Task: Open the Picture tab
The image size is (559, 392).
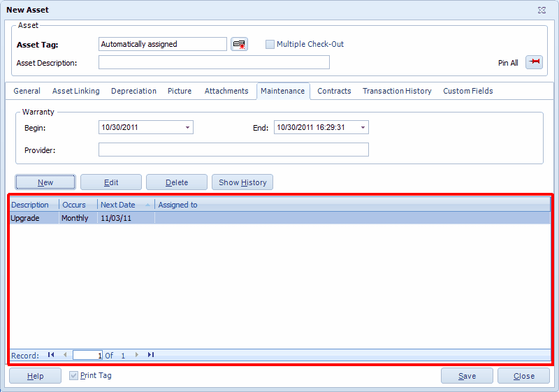Action: [180, 91]
